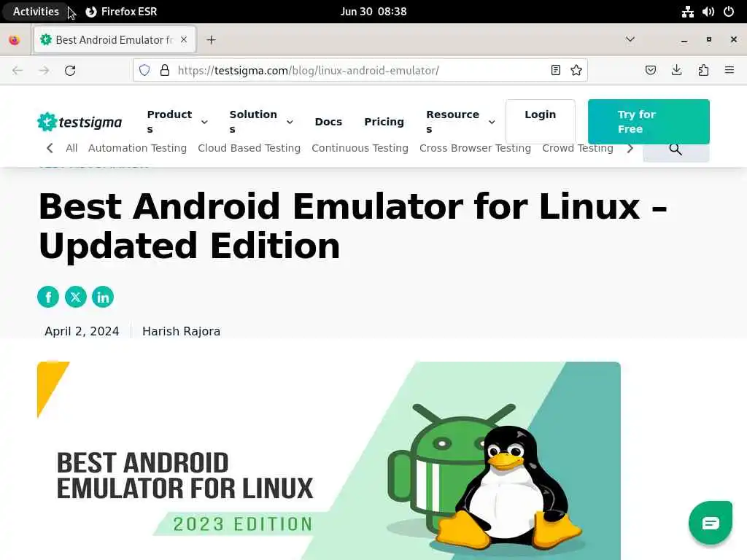Open a new tab with the plus icon

211,40
